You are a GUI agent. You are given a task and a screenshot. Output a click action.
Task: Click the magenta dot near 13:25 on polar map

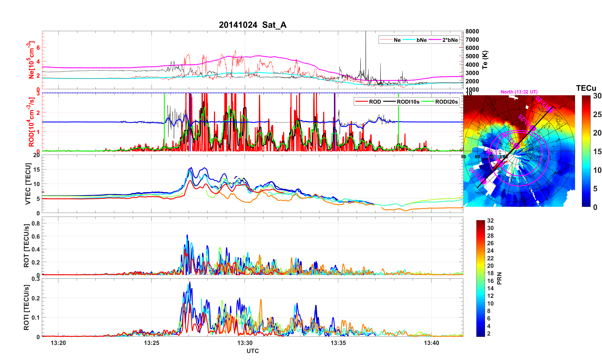[x=533, y=128]
